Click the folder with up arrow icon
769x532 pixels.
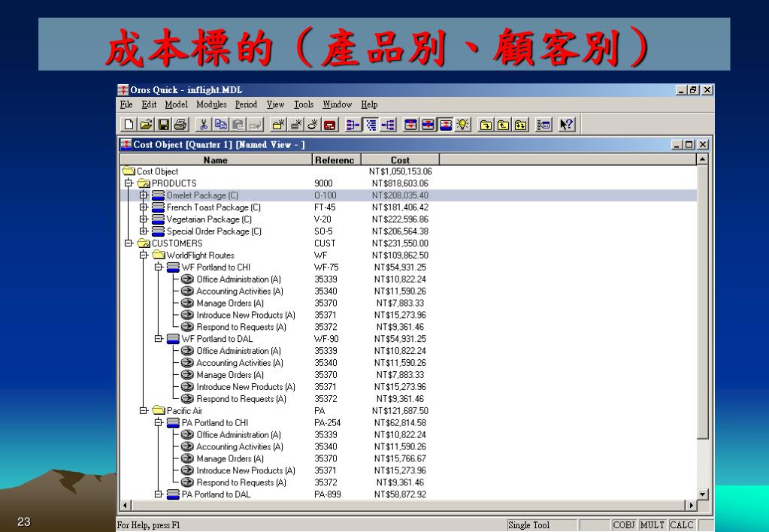pos(503,125)
